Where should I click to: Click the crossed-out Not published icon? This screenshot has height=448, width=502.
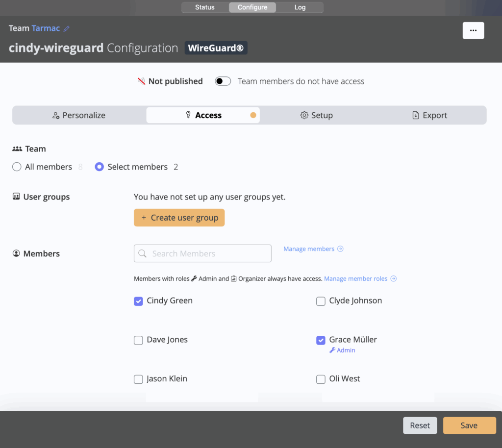(x=141, y=81)
